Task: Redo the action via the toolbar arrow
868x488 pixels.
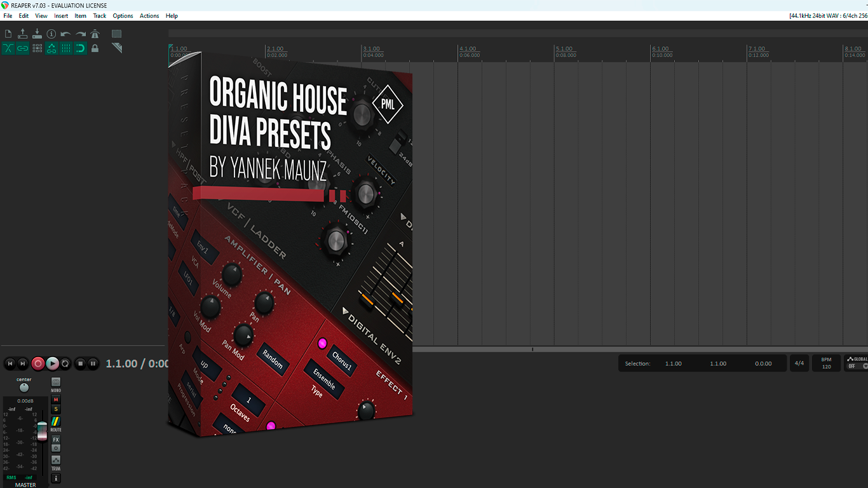Action: [x=81, y=34]
